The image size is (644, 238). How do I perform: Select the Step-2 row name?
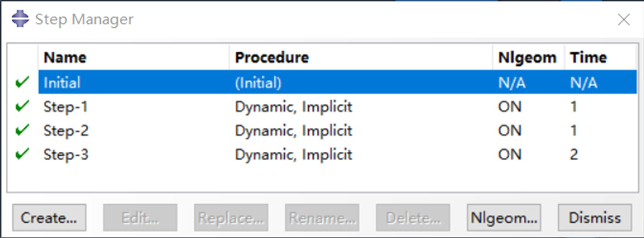(66, 131)
